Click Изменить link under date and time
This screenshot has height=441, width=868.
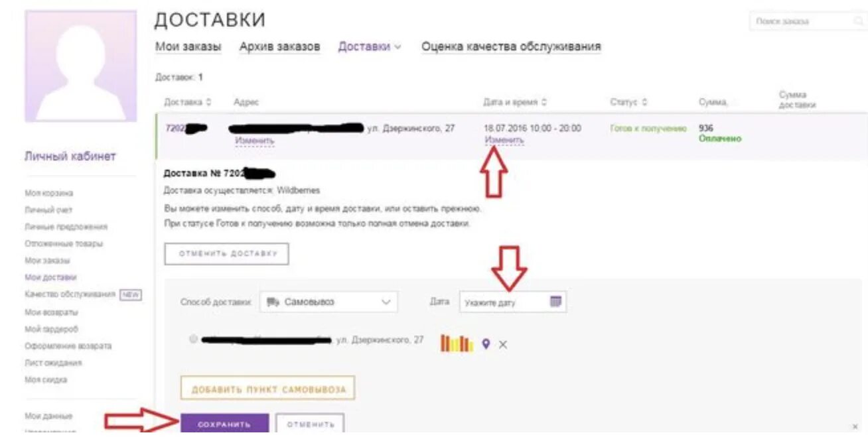(504, 140)
